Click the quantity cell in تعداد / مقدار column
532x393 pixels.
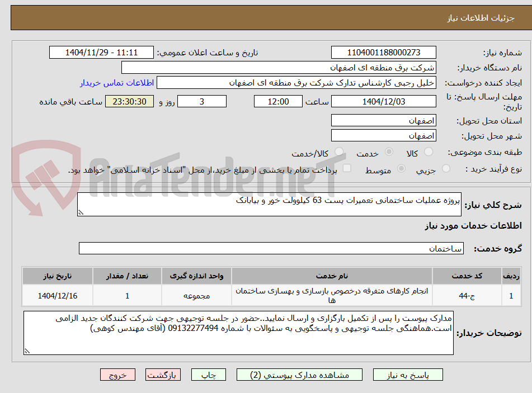click(127, 296)
